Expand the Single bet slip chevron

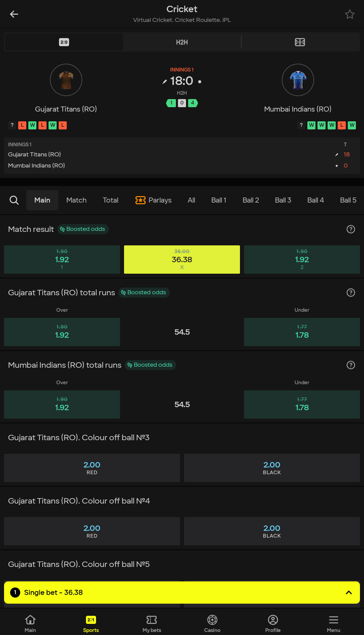(x=349, y=593)
